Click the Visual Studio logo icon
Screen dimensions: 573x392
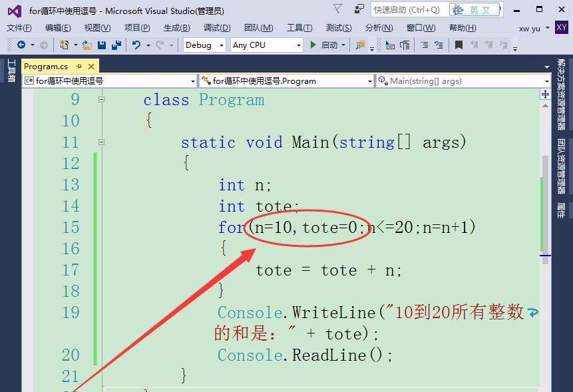point(15,11)
